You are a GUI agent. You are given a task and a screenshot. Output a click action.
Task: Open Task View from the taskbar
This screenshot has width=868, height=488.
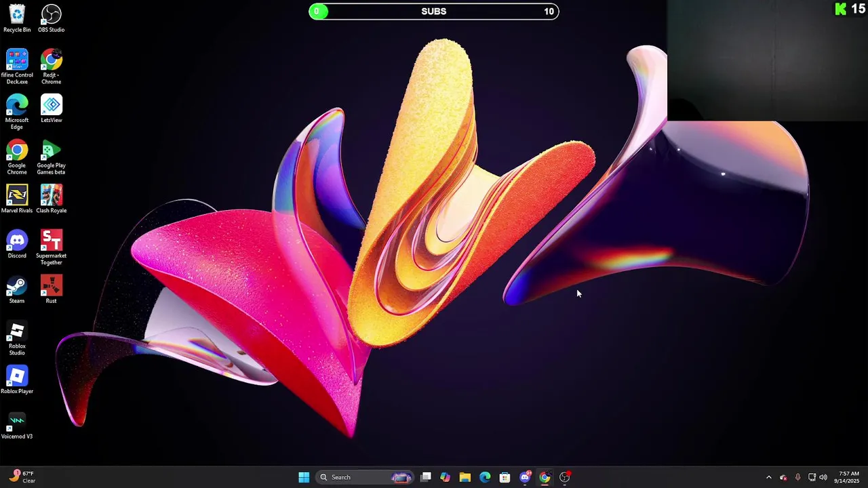426,477
